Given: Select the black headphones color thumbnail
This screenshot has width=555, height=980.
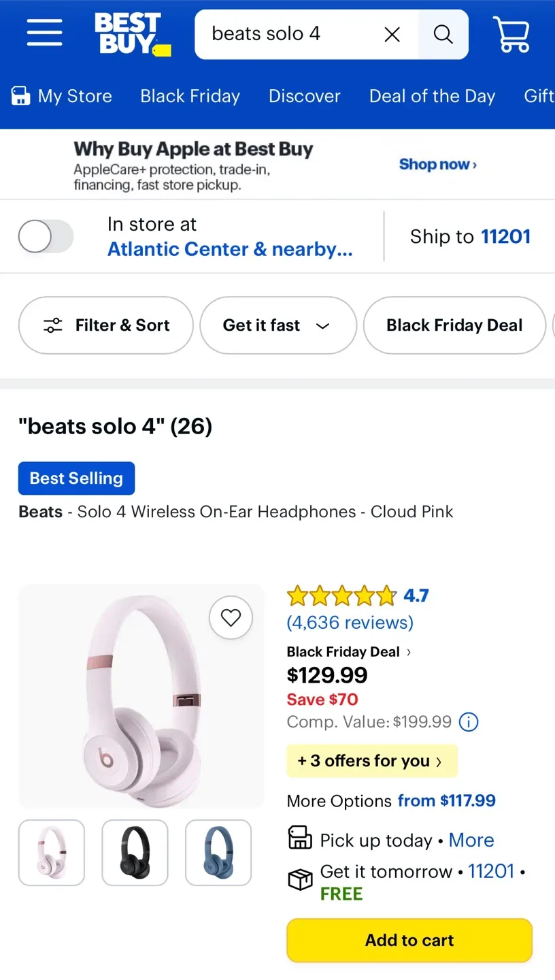Looking at the screenshot, I should [135, 852].
